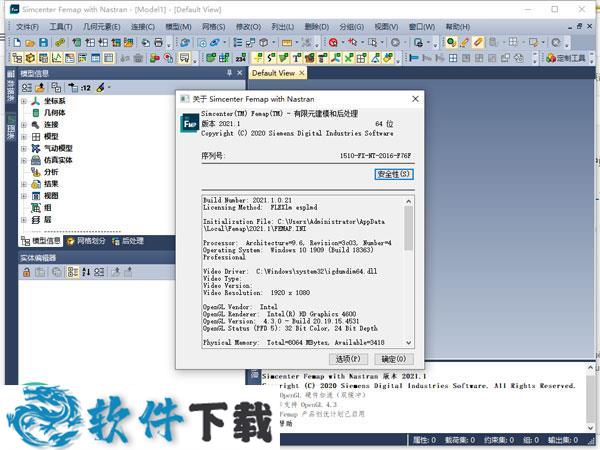The image size is (600, 450).
Task: Open the 文件(F) menu
Action: [28, 27]
